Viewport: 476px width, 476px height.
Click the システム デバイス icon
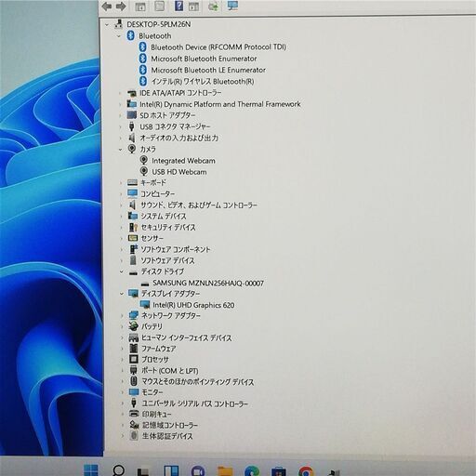click(x=133, y=216)
